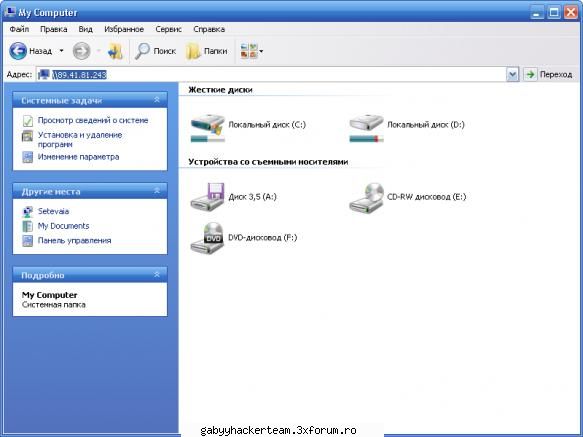Collapse the Подробно panel
The height and width of the screenshot is (437, 583).
tap(157, 274)
